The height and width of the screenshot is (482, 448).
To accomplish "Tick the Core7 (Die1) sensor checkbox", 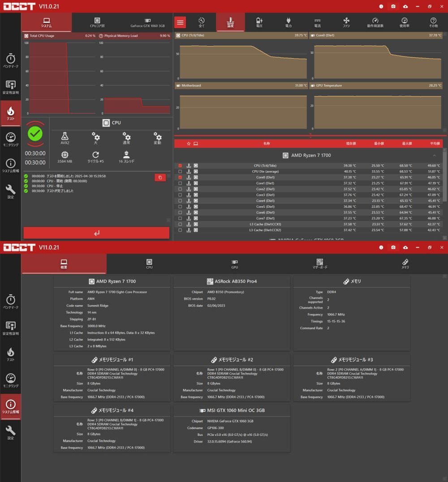I will [180, 218].
